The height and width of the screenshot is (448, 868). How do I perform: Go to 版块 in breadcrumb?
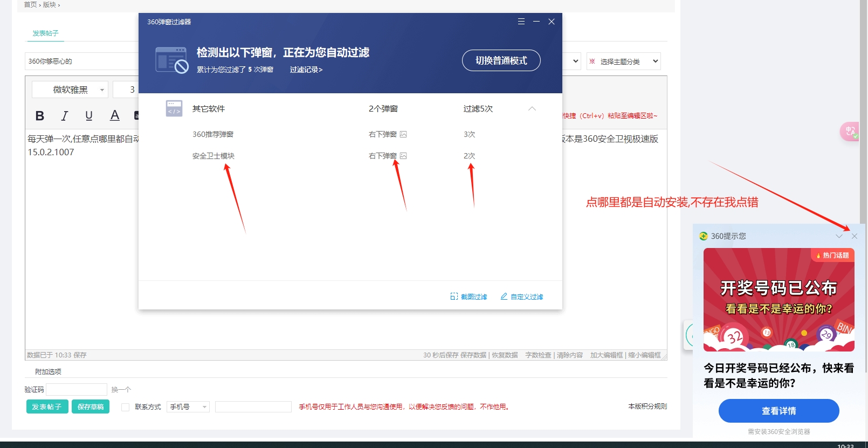[50, 5]
